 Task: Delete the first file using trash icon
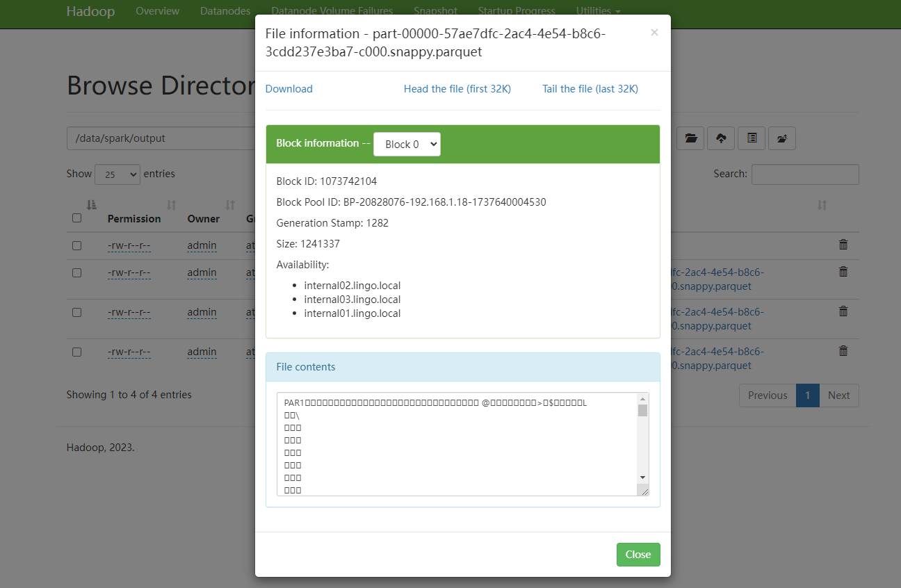point(843,245)
